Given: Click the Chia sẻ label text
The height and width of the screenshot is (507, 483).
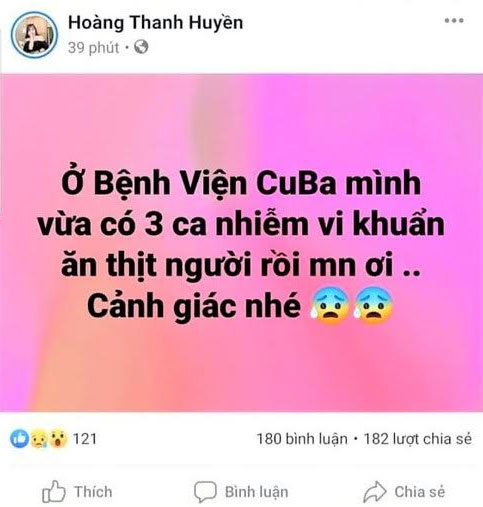Looking at the screenshot, I should pyautogui.click(x=420, y=492).
